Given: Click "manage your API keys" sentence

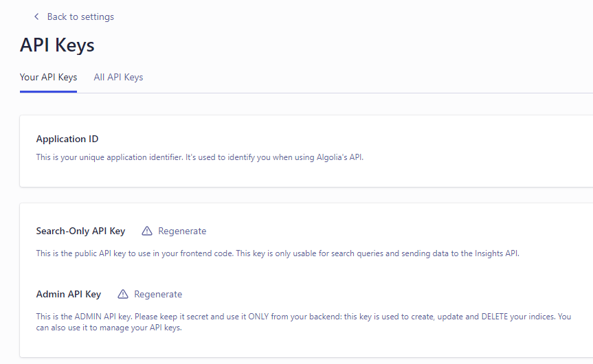Looking at the screenshot, I should tap(137, 328).
